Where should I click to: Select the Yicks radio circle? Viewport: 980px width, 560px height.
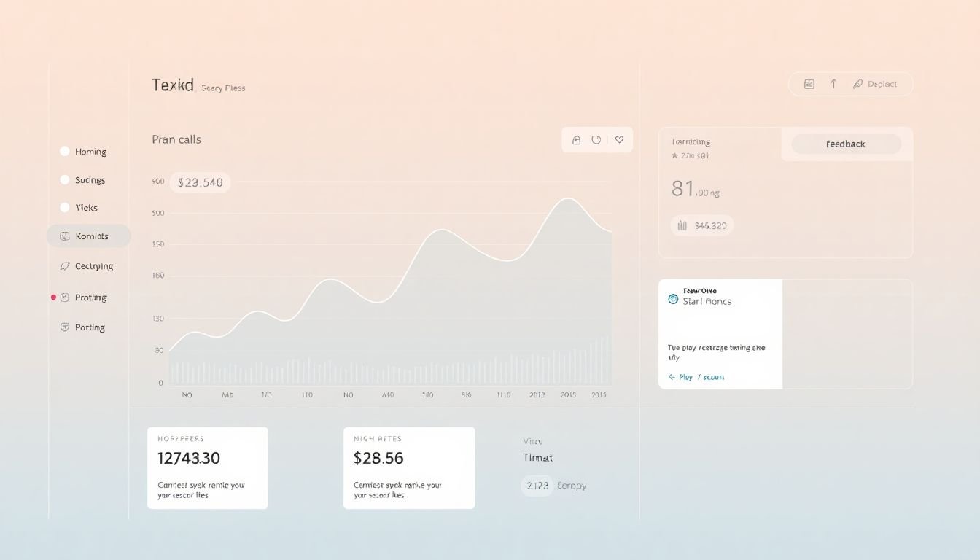tap(65, 208)
